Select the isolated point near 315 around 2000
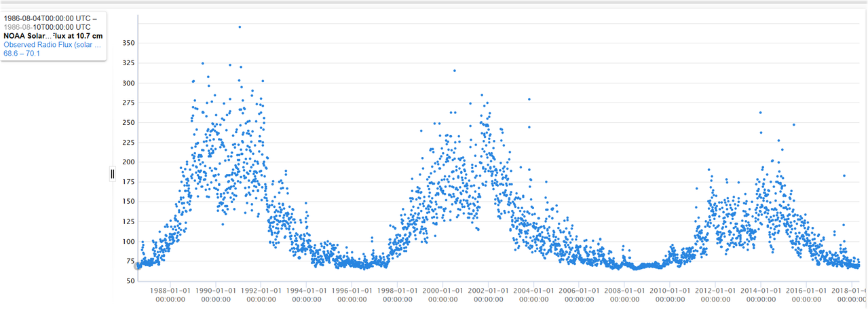Image resolution: width=868 pixels, height=309 pixels. (455, 71)
